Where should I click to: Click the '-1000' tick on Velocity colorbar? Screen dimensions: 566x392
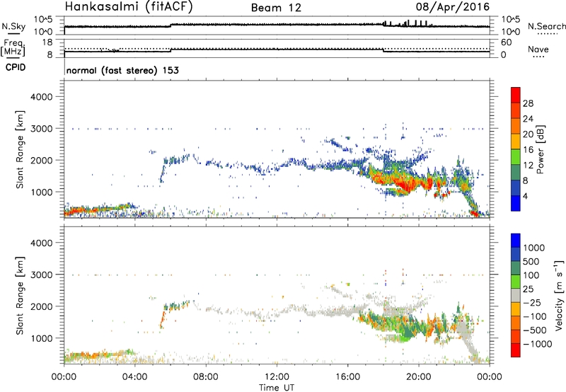pyautogui.click(x=538, y=344)
